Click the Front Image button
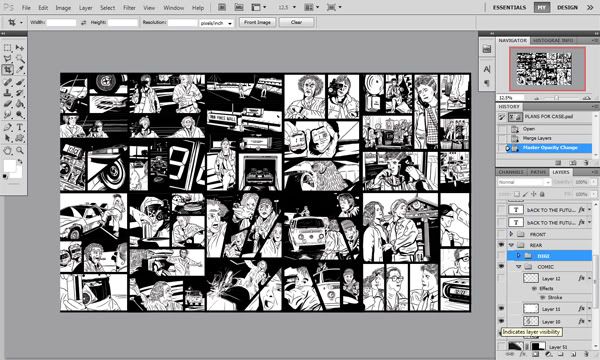This screenshot has height=360, width=600. [258, 23]
